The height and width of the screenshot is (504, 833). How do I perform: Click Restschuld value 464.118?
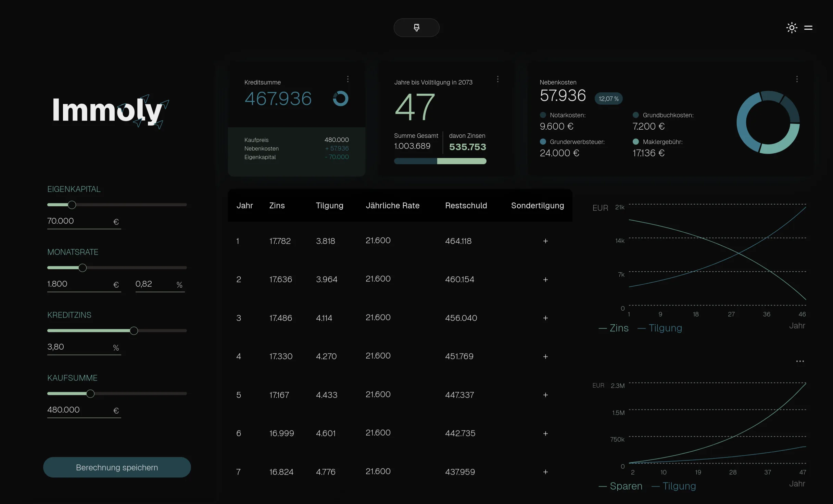[458, 241]
